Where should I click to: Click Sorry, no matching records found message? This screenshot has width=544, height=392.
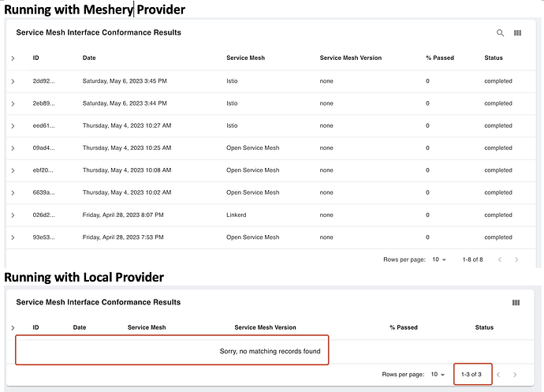click(x=270, y=351)
